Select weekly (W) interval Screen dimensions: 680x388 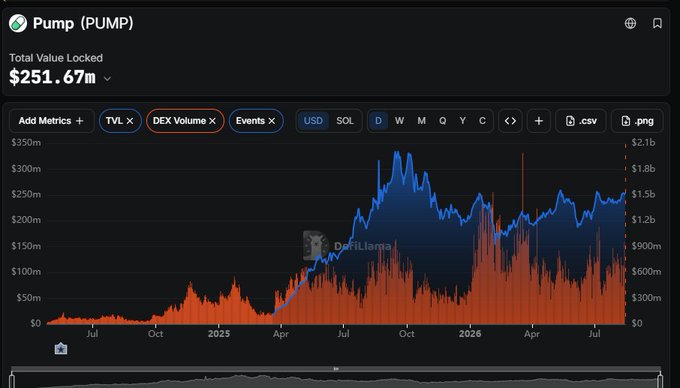coord(399,121)
